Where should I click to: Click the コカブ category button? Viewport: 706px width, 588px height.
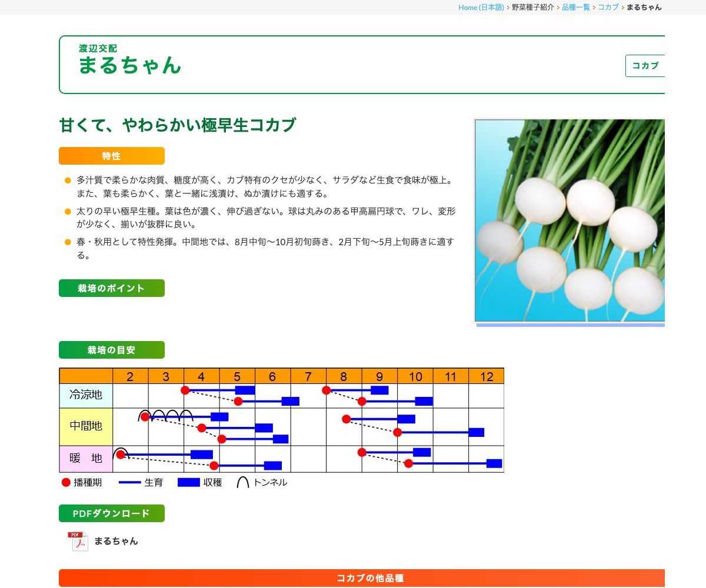pyautogui.click(x=645, y=66)
